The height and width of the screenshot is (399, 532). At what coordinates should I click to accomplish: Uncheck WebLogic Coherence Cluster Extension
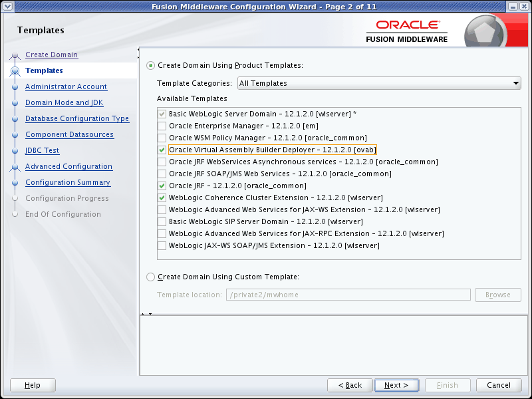[162, 198]
